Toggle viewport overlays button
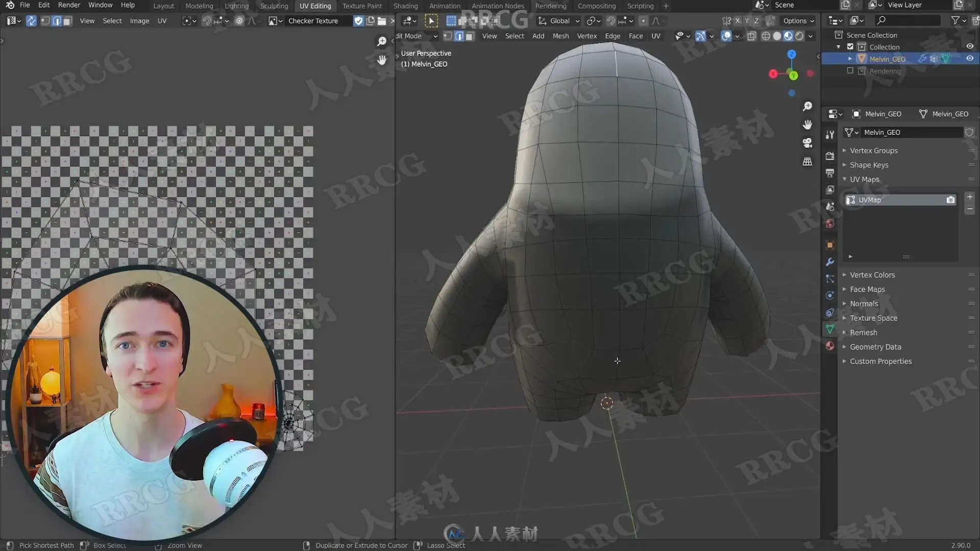980x551 pixels. pos(726,36)
